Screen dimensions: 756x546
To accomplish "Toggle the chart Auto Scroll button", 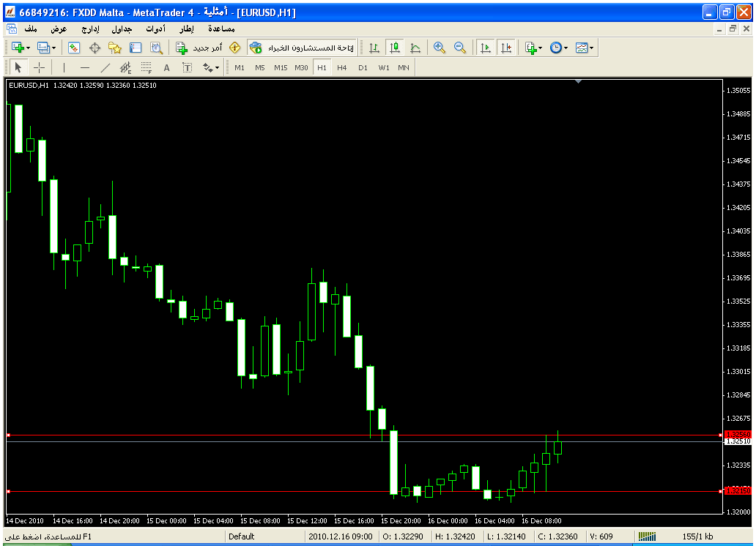I will (485, 48).
